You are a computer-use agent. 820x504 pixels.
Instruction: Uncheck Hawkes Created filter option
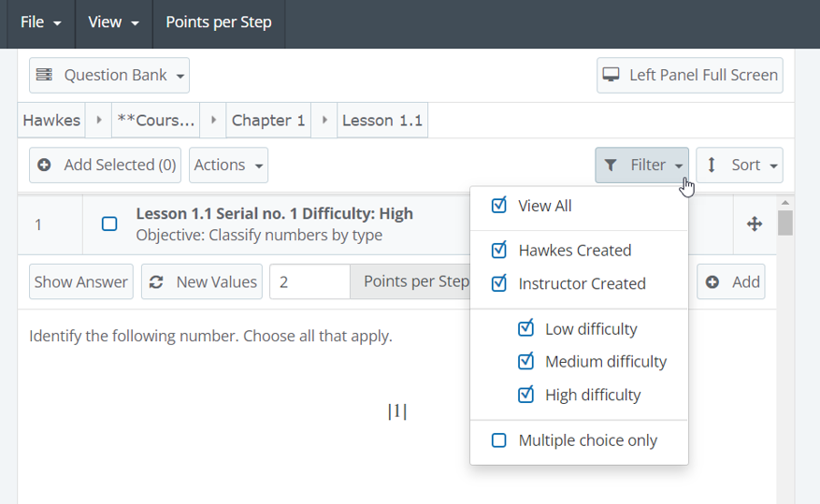tap(499, 251)
